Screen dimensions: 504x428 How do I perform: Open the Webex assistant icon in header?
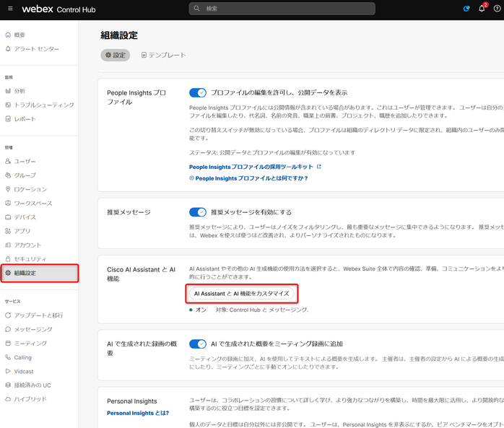click(466, 9)
